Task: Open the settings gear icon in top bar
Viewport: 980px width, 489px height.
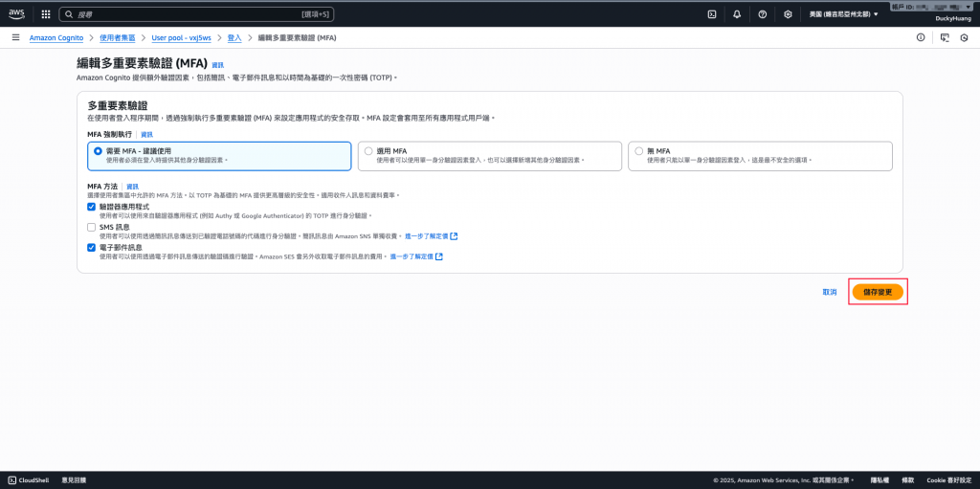Action: pos(789,13)
